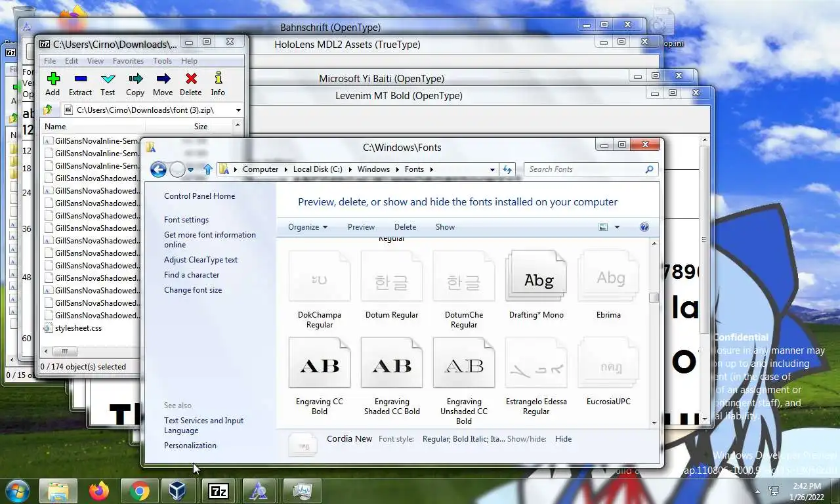The image size is (840, 504).
Task: Select the DokChampa Regular font icon
Action: pyautogui.click(x=320, y=276)
